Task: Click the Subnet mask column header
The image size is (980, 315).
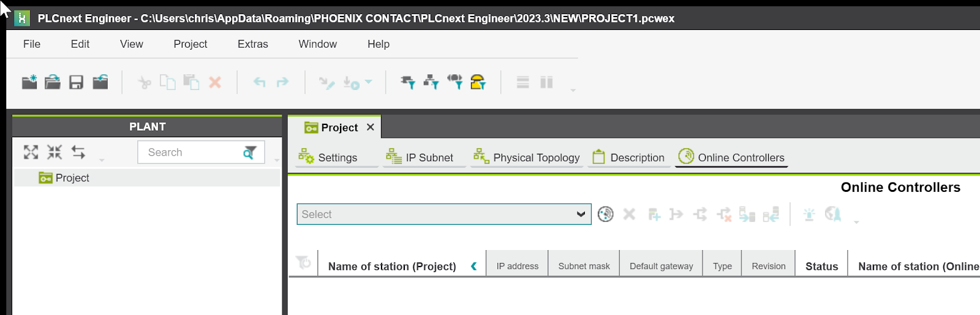Action: tap(584, 266)
